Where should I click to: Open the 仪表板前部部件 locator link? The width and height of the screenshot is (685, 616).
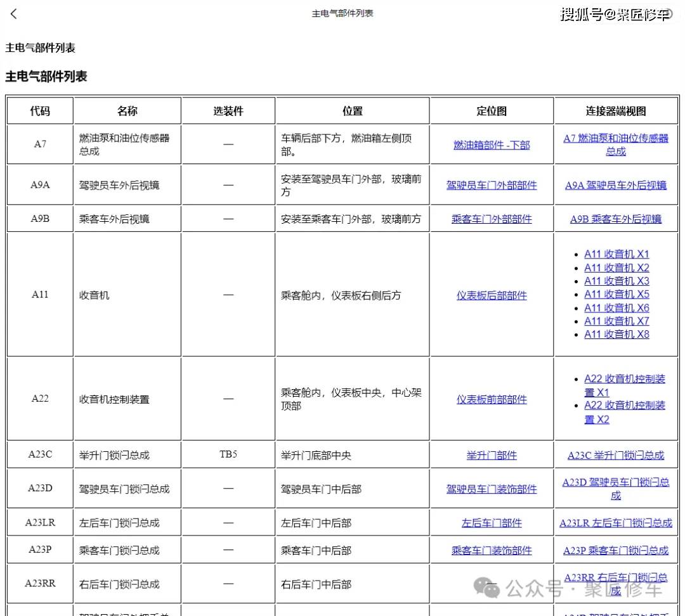[x=492, y=399]
